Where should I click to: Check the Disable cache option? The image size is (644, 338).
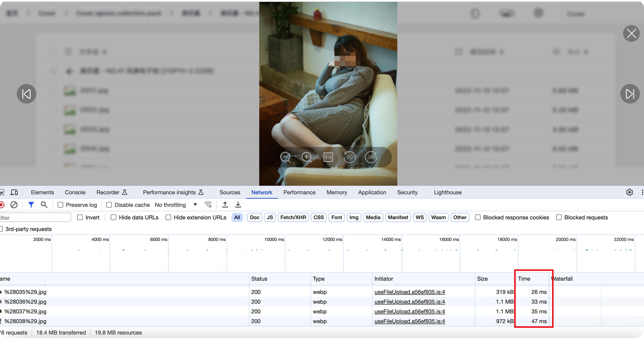tap(109, 205)
